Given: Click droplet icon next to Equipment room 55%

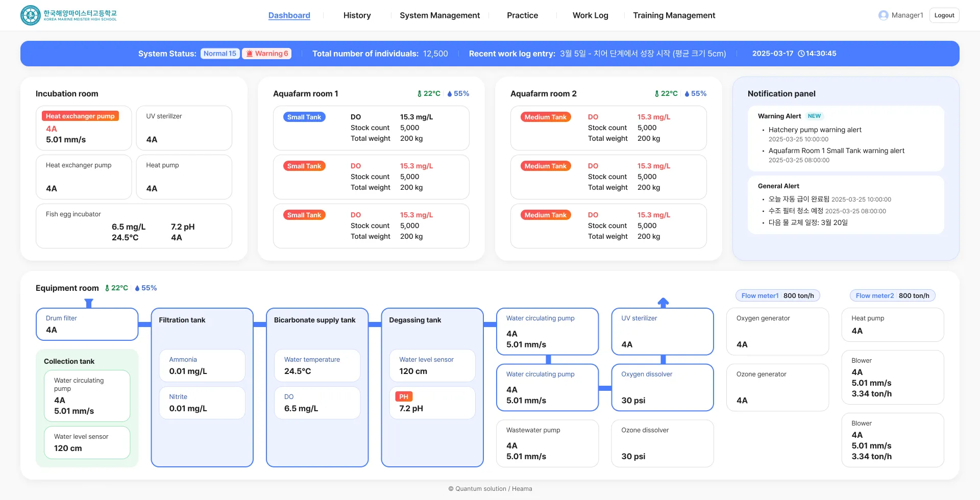Looking at the screenshot, I should pyautogui.click(x=137, y=288).
